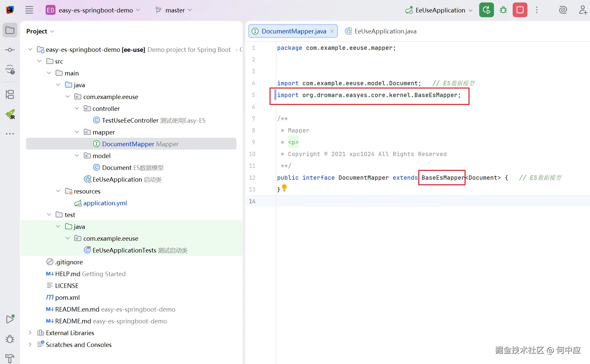Show more tool windows ellipsis

10,134
